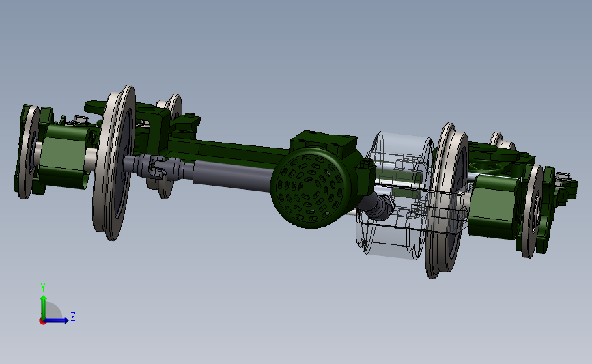This screenshot has height=364, width=592.
Task: Select the perforated round motor fan cover
Action: click(311, 188)
